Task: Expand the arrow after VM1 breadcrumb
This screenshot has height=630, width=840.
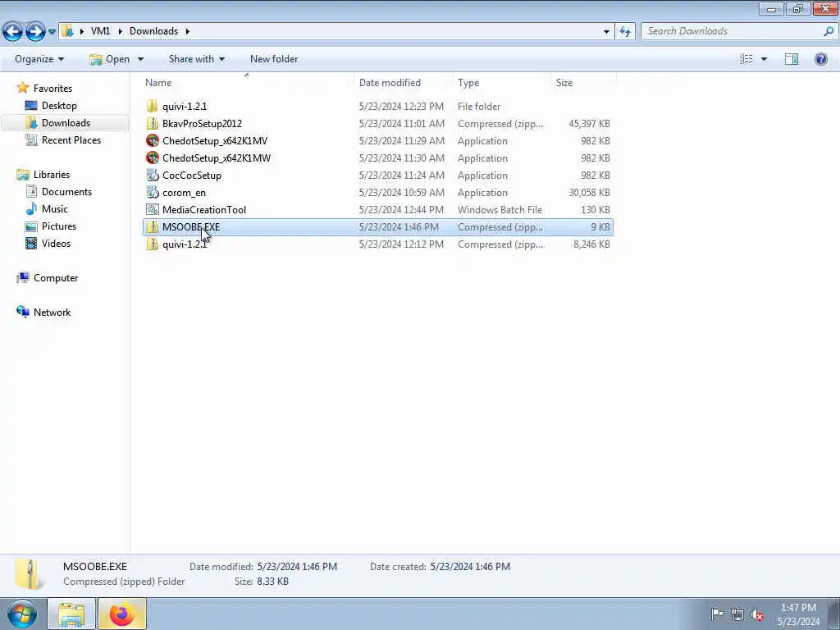Action: 120,31
